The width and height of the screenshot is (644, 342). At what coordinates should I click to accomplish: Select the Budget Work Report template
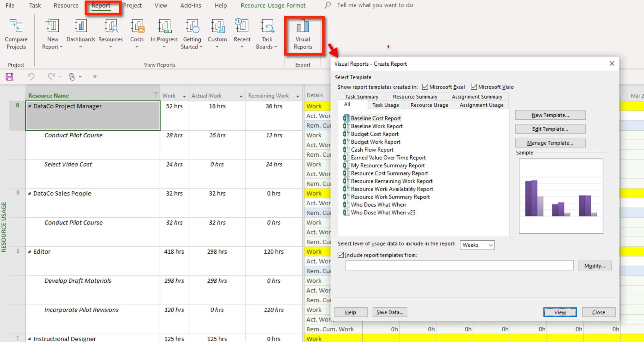click(371, 142)
